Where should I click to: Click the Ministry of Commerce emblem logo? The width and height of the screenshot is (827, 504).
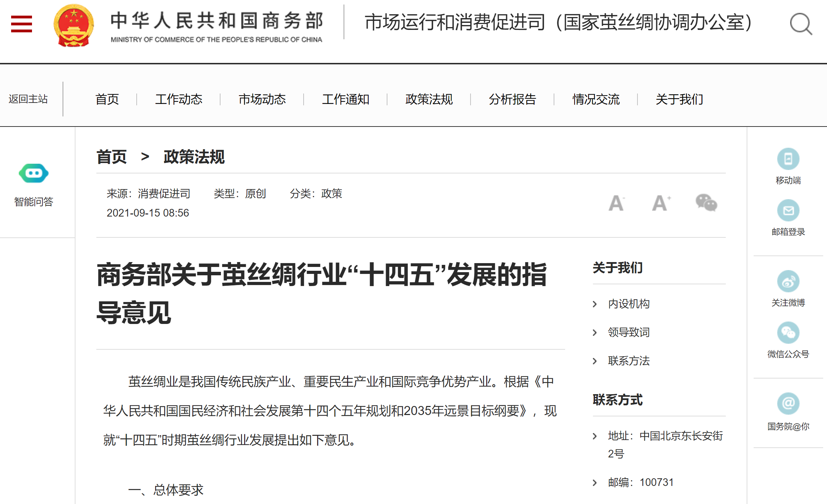(x=73, y=25)
